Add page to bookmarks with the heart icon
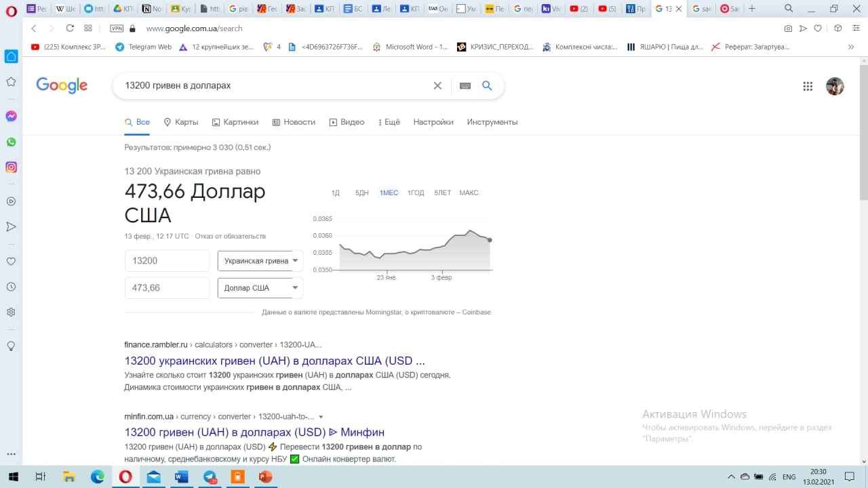Screen dimensions: 868x488 coord(818,28)
